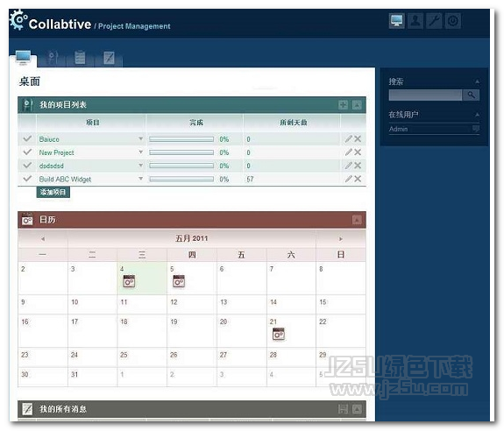Viewport: 504px width, 431px height.
Task: Click Build ABC Widget progress bar
Action: pos(181,180)
